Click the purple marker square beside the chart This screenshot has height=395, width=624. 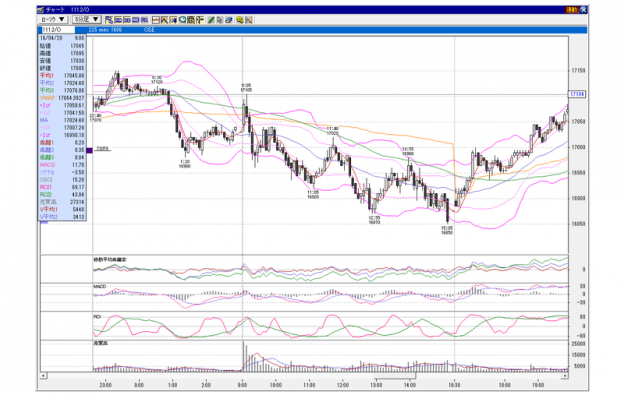[89, 150]
